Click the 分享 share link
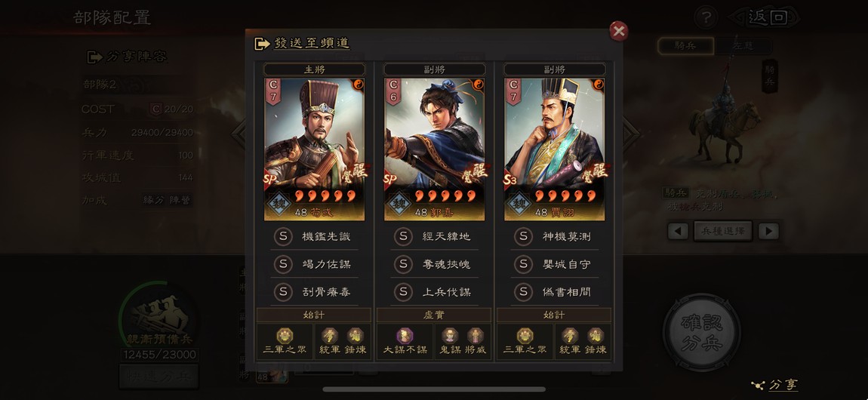Viewport: 868px width, 400px height. click(x=774, y=384)
